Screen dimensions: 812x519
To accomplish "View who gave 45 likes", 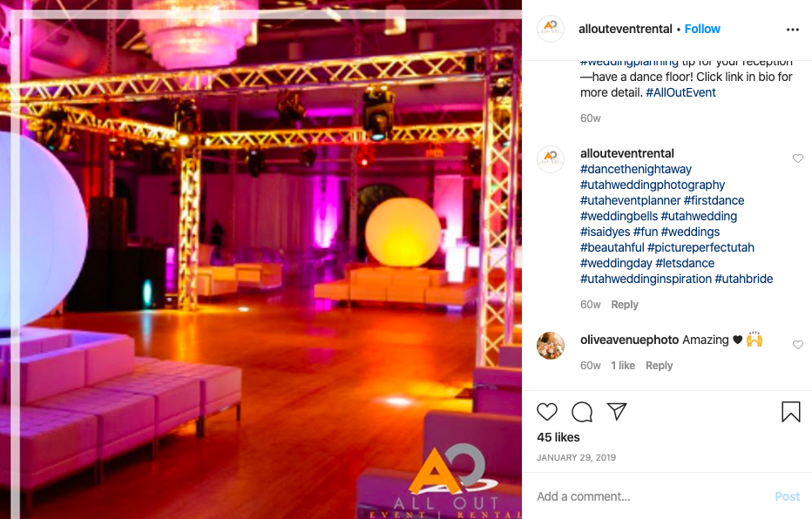I will coord(558,437).
